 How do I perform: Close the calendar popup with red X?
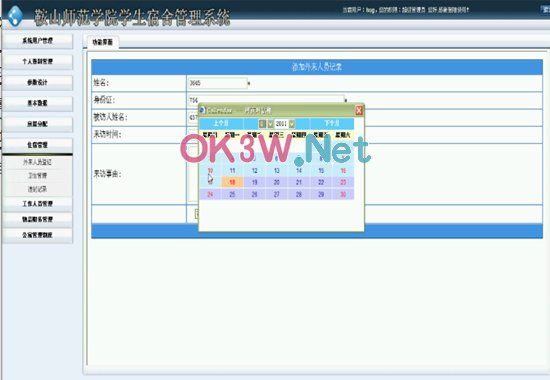[359, 111]
